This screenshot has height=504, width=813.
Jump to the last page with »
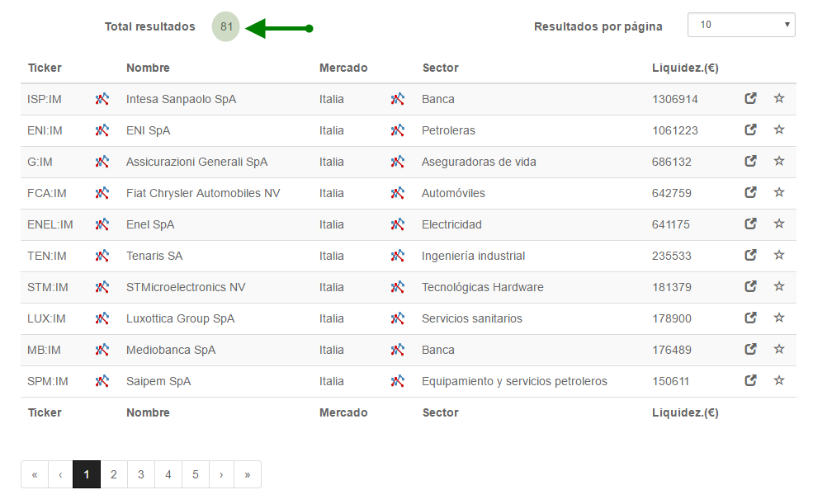coord(248,474)
